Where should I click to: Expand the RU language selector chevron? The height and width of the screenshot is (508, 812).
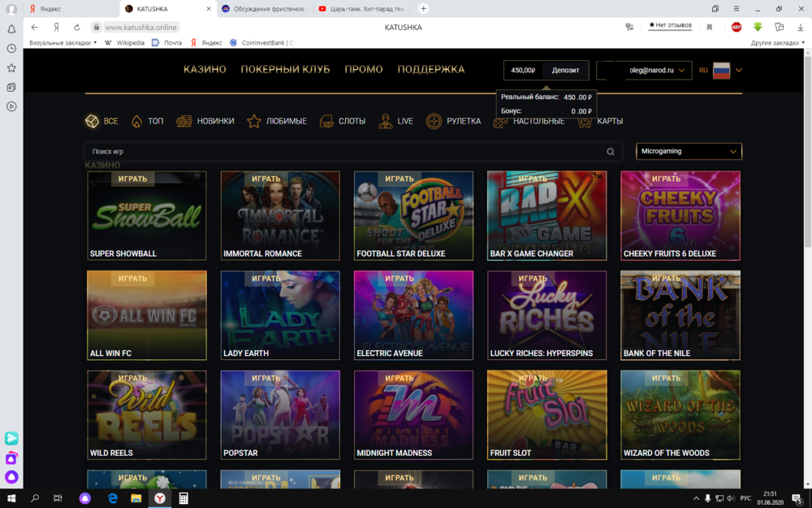pos(739,70)
